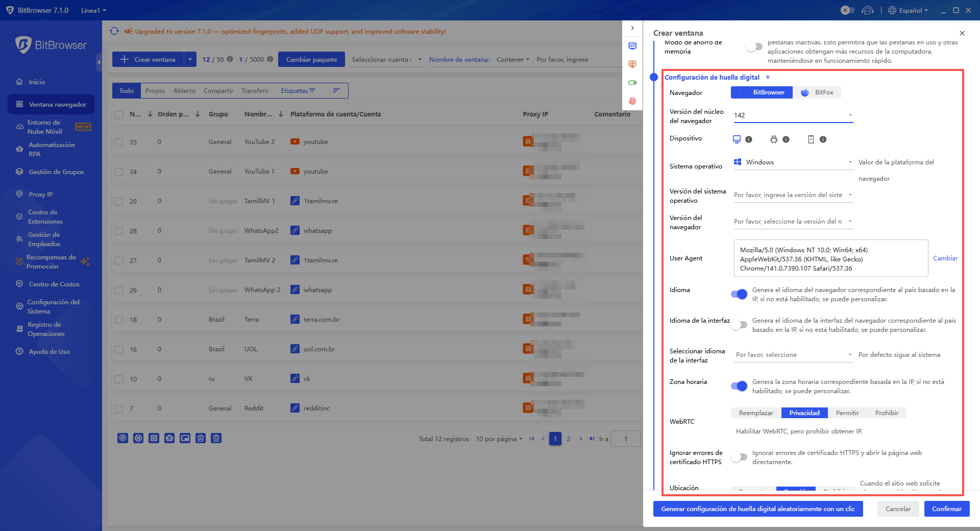This screenshot has width=980, height=531.
Task: Switch to the Propio tab
Action: (155, 91)
